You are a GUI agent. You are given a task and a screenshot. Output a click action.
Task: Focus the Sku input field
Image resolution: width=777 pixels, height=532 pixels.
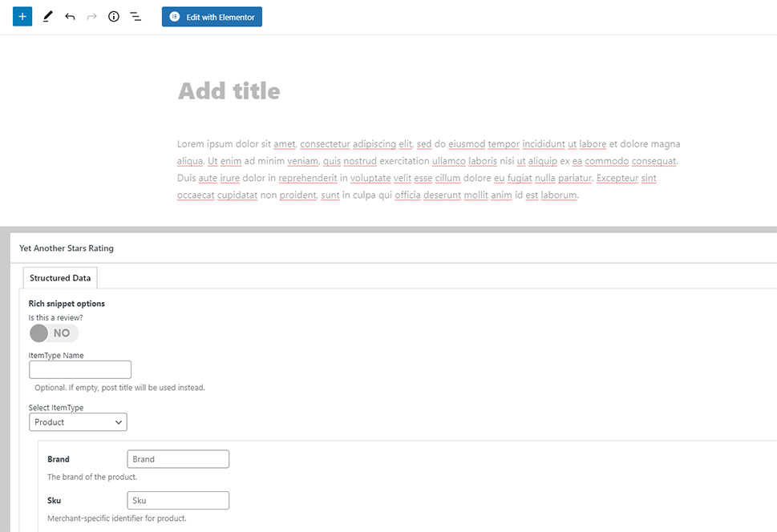tap(178, 500)
